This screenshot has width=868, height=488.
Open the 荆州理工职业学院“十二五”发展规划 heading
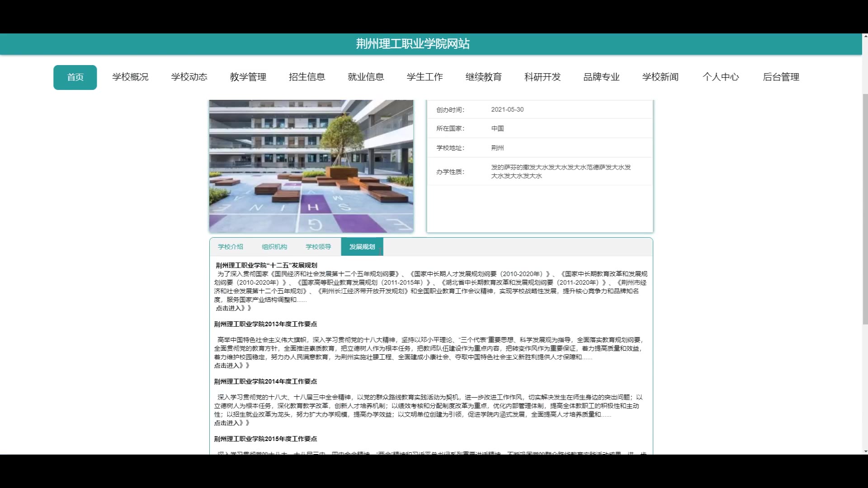coord(266,265)
